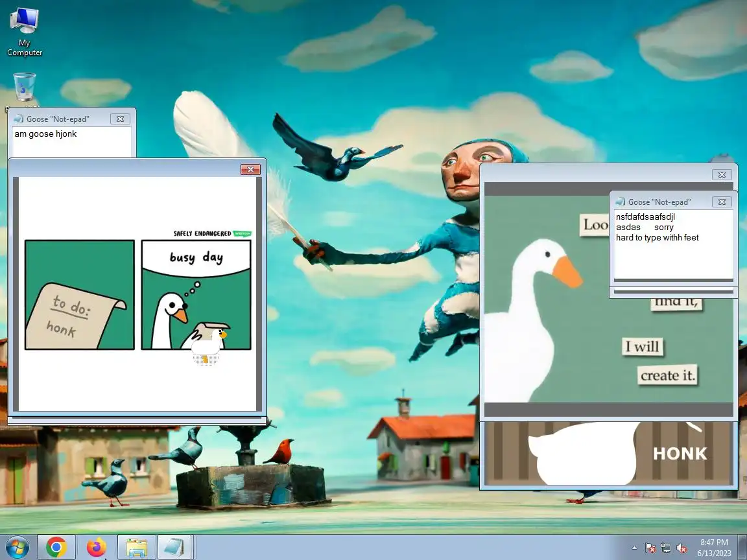Open File Explorer from the taskbar
The image size is (747, 560).
(136, 547)
